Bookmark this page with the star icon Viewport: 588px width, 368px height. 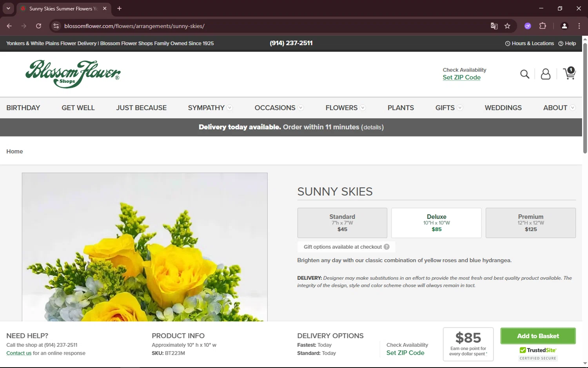[x=507, y=26]
